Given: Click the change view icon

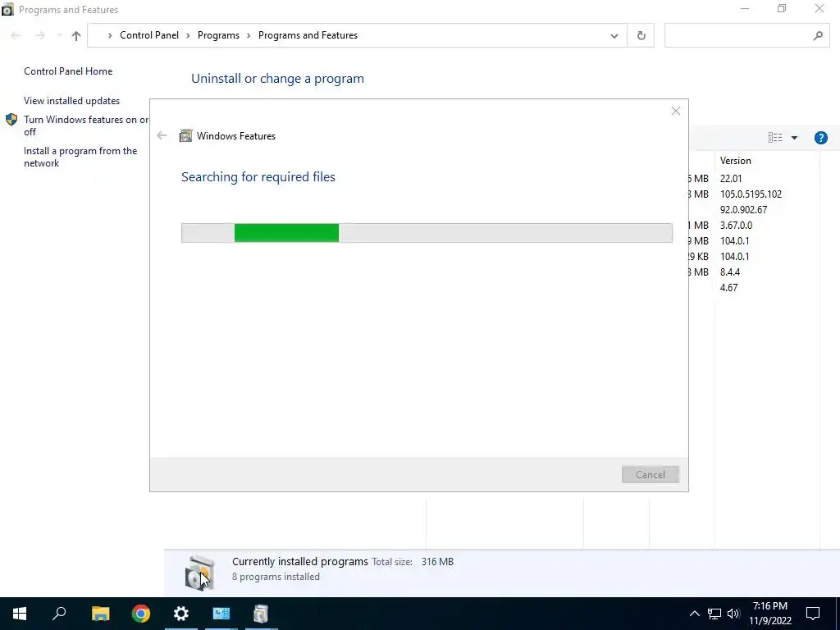Looking at the screenshot, I should pos(774,138).
